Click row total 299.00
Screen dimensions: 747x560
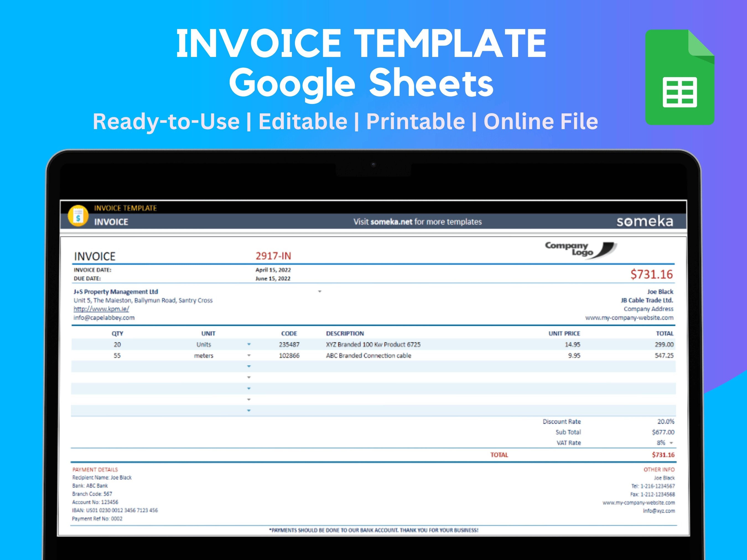point(664,345)
